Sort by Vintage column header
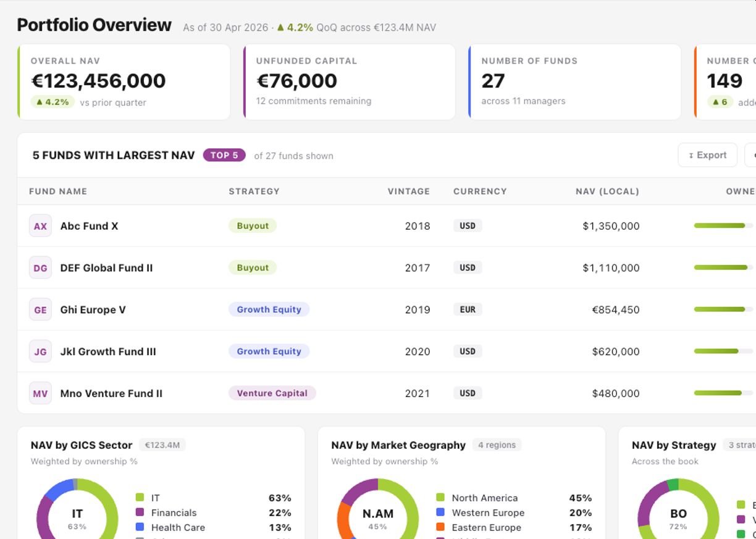The height and width of the screenshot is (539, 756). pyautogui.click(x=409, y=191)
